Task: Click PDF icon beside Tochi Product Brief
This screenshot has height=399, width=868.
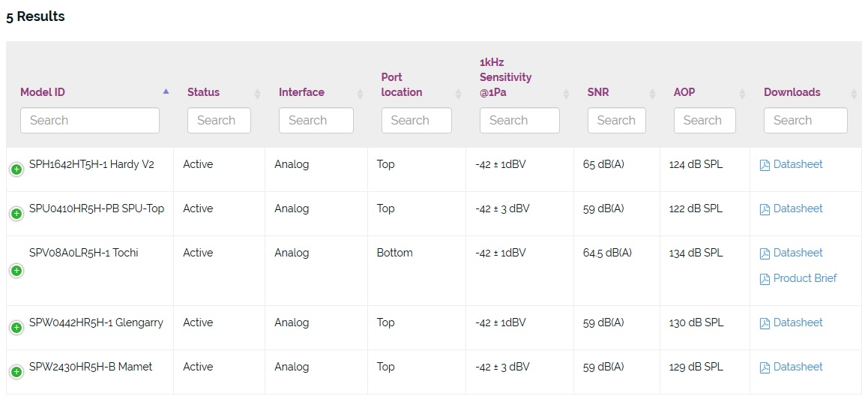Action: 765,279
